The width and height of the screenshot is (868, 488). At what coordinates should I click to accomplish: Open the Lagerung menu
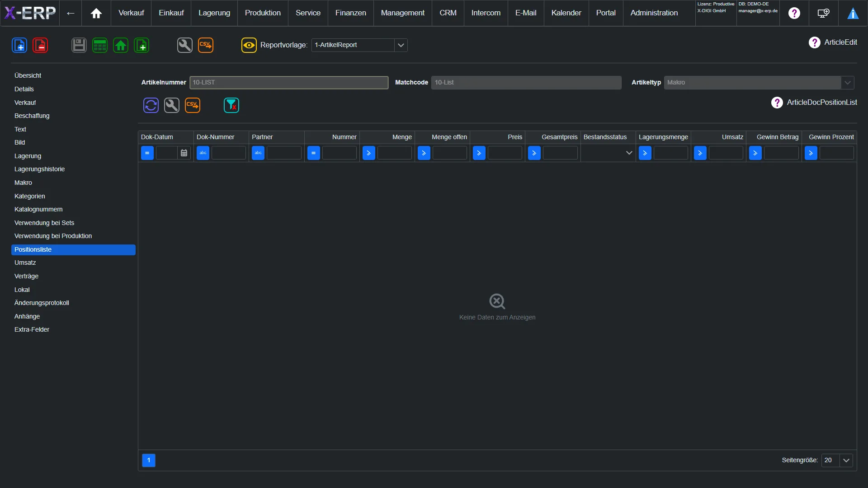[214, 13]
